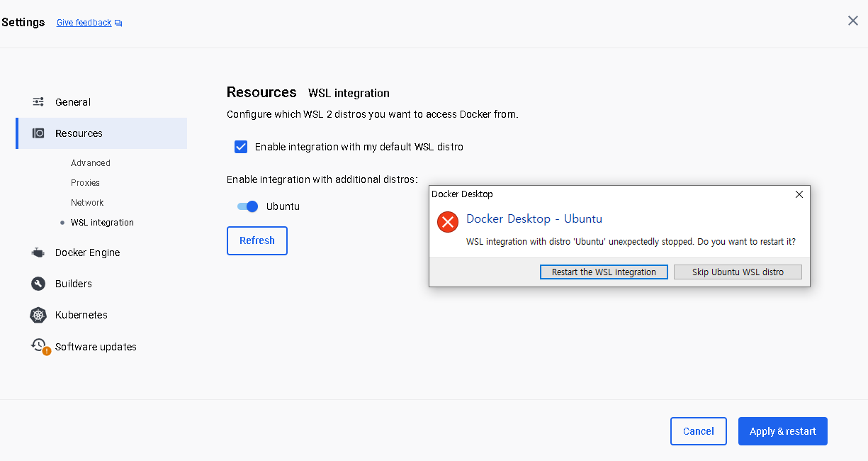Viewport: 868px width, 461px height.
Task: Uncheck integration with default WSL distro
Action: (241, 147)
